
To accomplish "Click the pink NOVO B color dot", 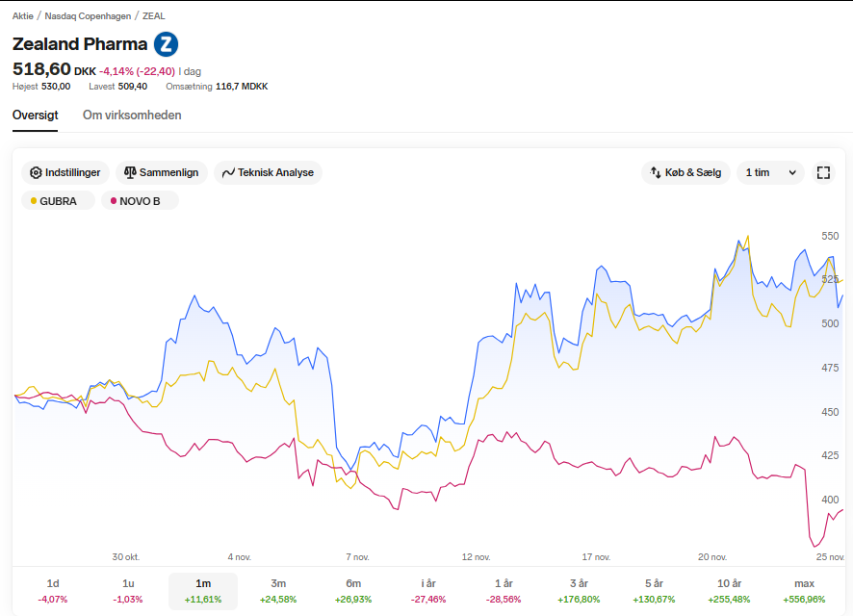I will click(x=114, y=201).
